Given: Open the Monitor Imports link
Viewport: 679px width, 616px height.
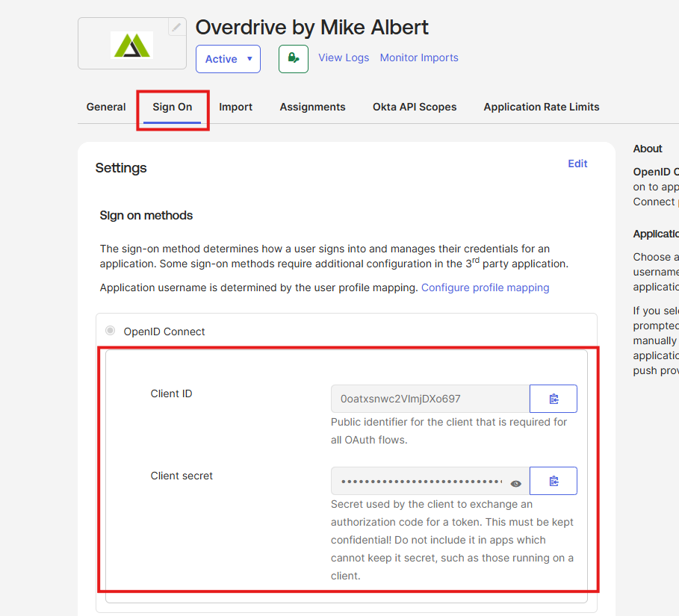Looking at the screenshot, I should pyautogui.click(x=419, y=57).
